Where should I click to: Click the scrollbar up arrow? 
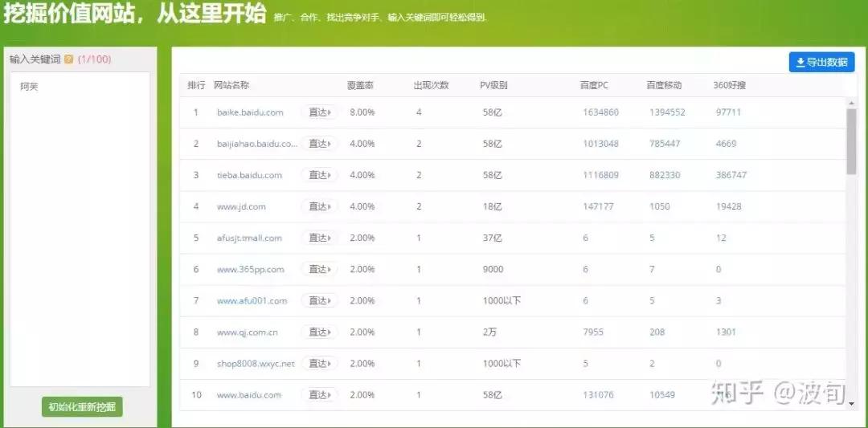coord(851,103)
